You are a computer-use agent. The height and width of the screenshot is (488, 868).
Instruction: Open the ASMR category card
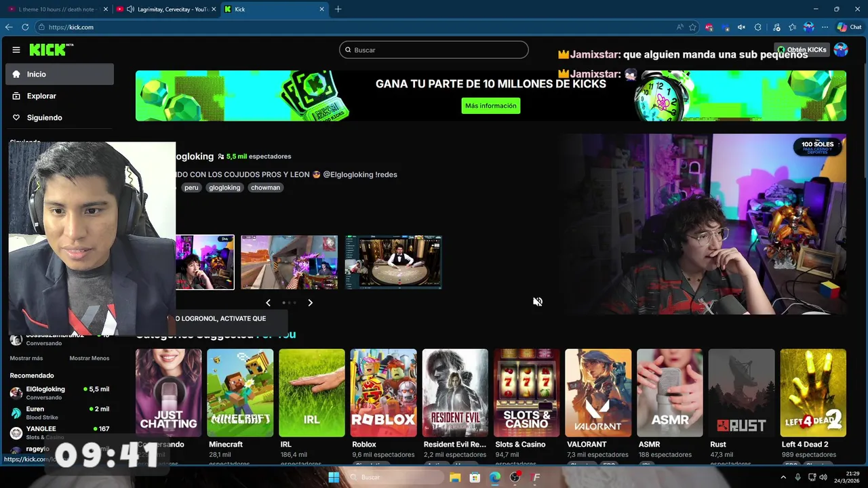(x=670, y=393)
